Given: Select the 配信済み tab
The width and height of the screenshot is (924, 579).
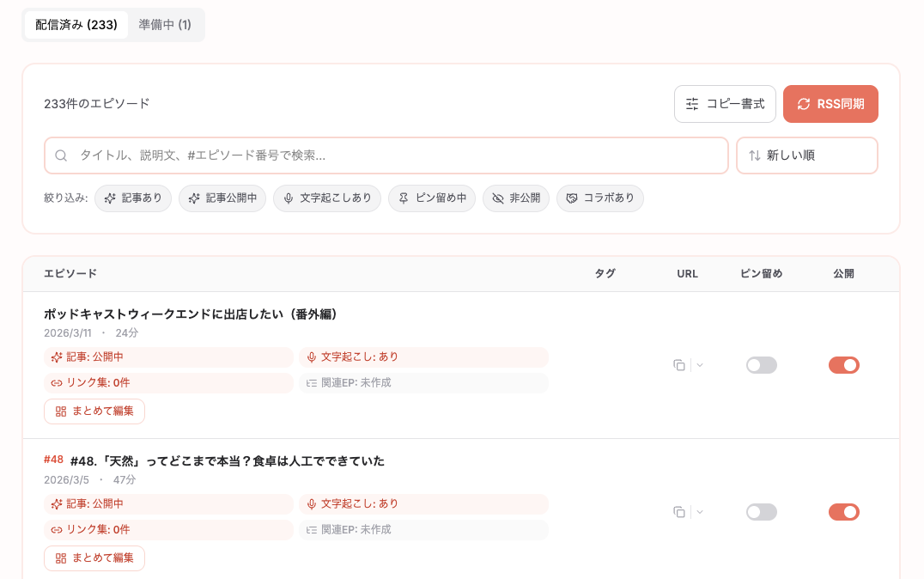Looking at the screenshot, I should coord(75,24).
